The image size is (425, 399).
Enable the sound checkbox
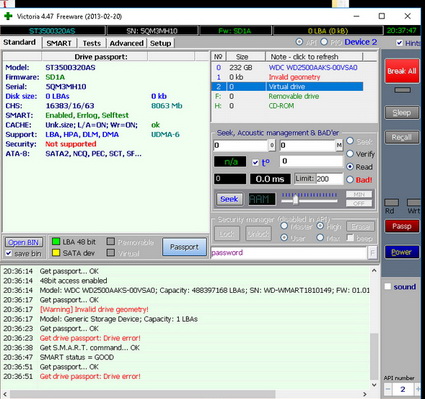pos(388,287)
